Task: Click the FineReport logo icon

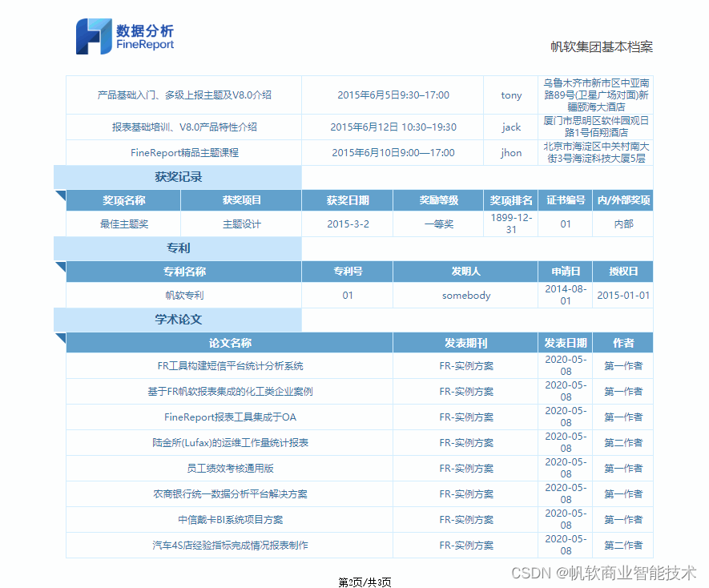Action: click(94, 37)
